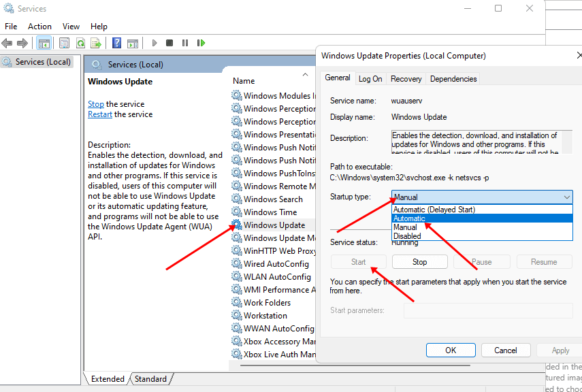Open the Startup type combo box
The image size is (582, 392).
click(x=482, y=197)
